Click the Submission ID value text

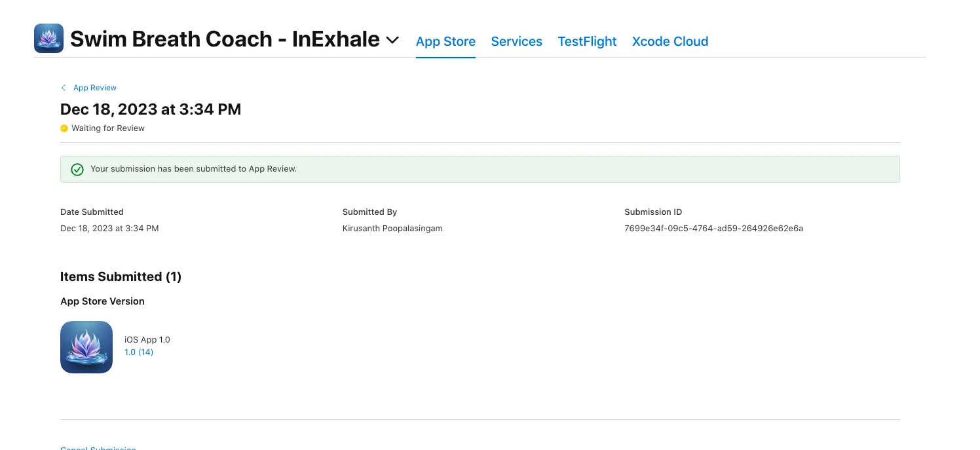713,229
